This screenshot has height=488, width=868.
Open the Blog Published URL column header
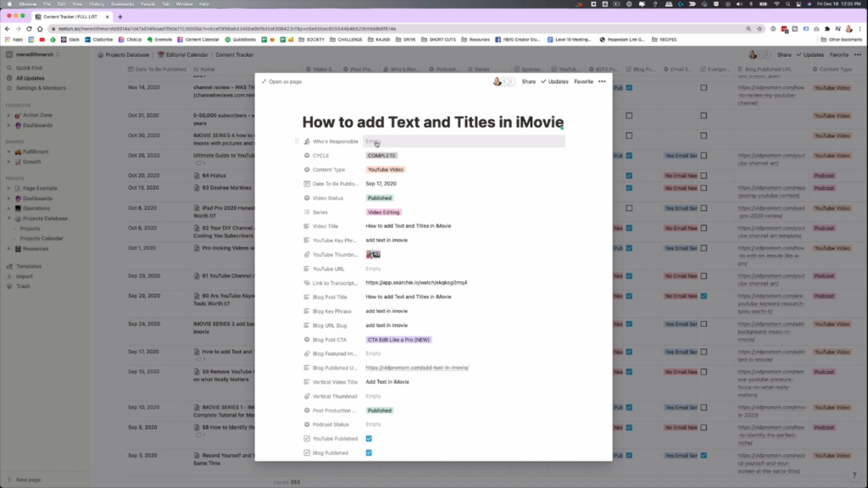tap(764, 69)
